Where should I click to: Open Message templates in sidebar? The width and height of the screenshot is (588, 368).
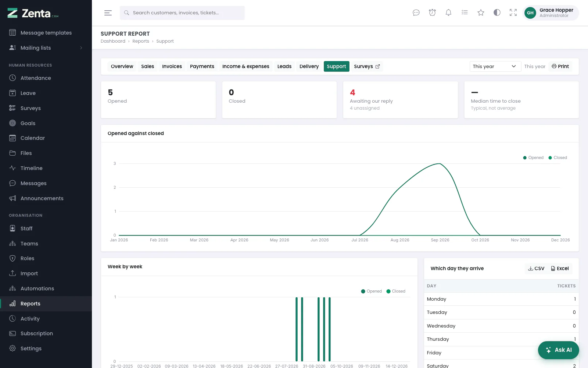click(46, 33)
